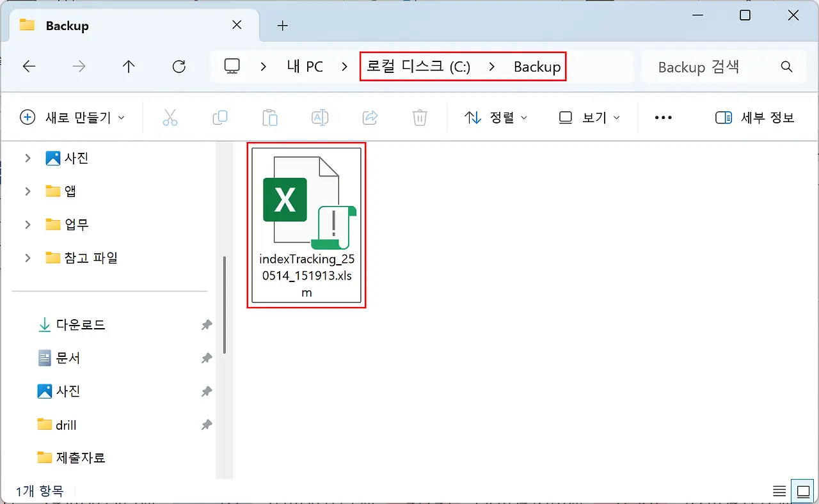Click the Delete (trash) icon

(419, 117)
